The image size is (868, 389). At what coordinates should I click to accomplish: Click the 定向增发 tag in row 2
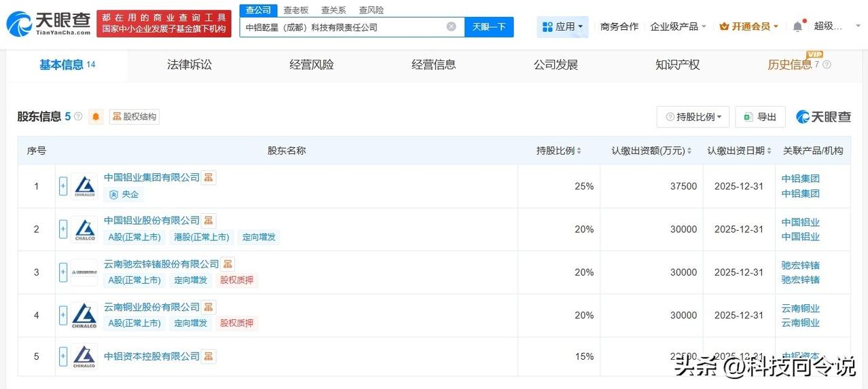click(259, 237)
